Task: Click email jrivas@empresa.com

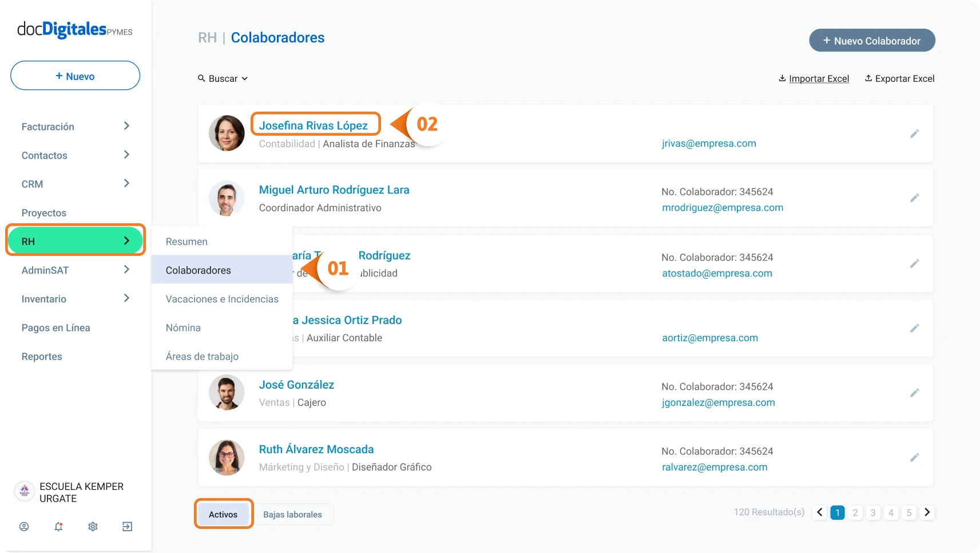Action: point(709,144)
